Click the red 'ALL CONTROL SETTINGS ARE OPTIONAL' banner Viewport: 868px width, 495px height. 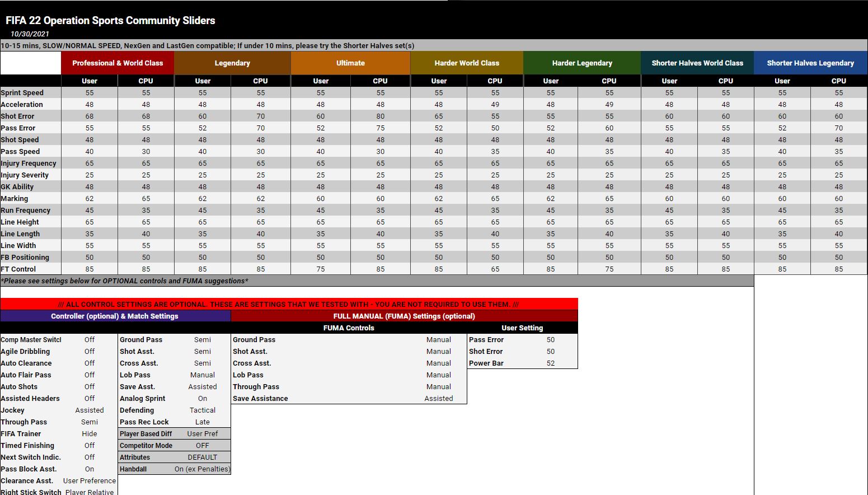[289, 305]
